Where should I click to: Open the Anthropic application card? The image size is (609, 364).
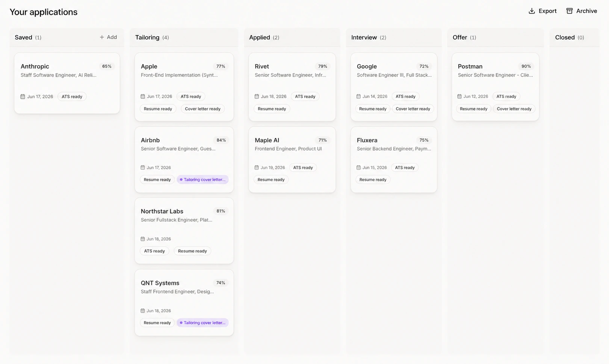[67, 83]
